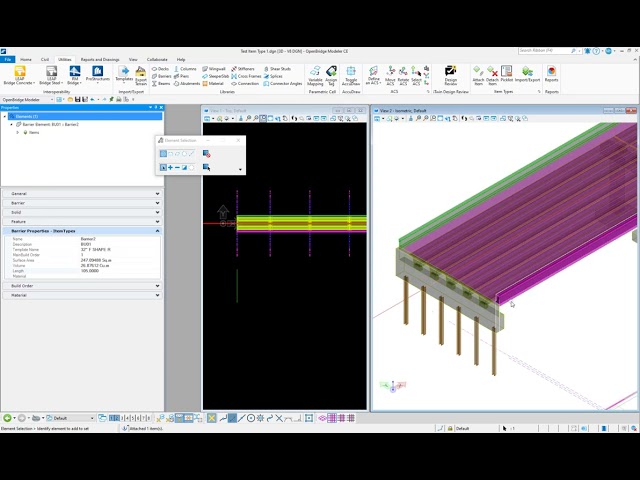Switch to the View ribbon tab
The width and height of the screenshot is (640, 480).
pos(133,60)
